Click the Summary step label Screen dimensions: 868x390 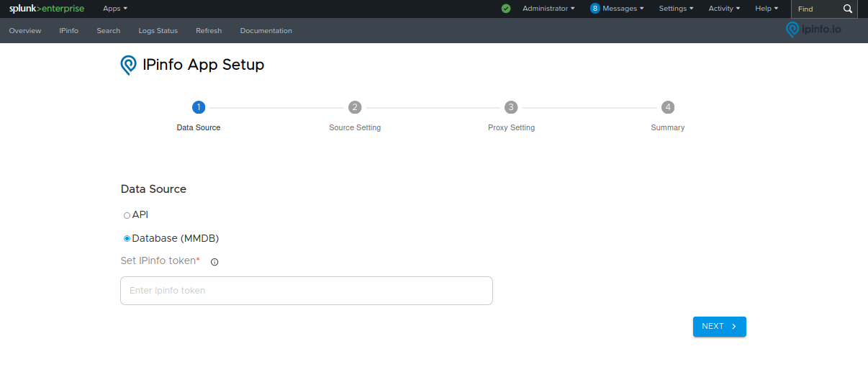pos(668,127)
